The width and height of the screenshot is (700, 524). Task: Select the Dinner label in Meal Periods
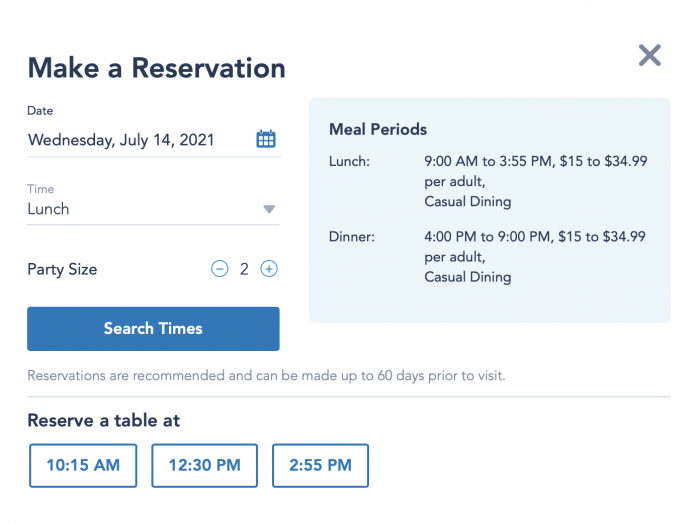352,237
